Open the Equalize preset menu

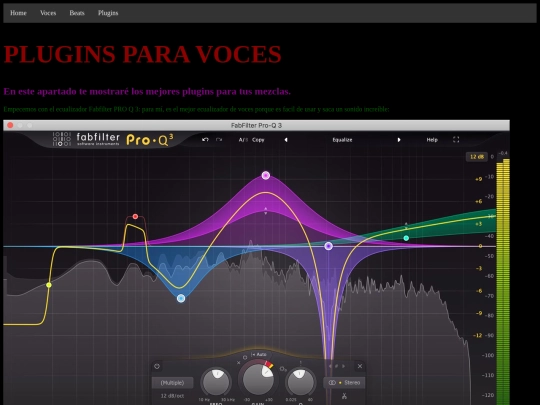pyautogui.click(x=342, y=140)
